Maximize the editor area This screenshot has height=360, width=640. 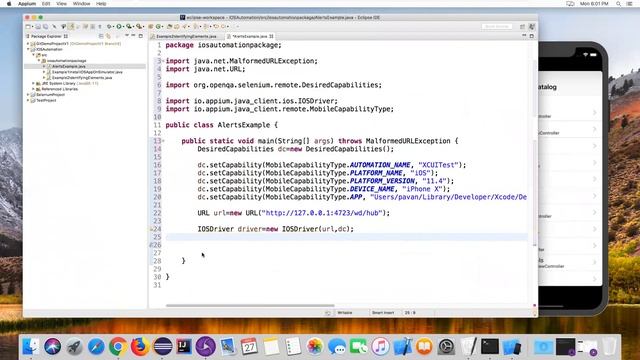tap(531, 36)
